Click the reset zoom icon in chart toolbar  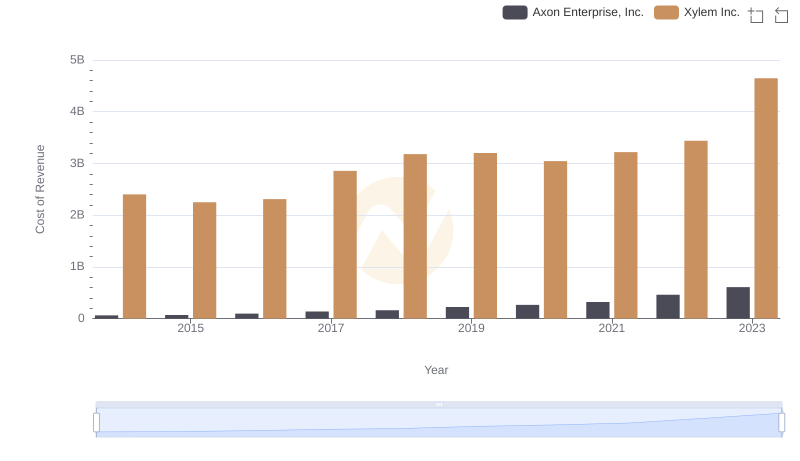click(781, 15)
